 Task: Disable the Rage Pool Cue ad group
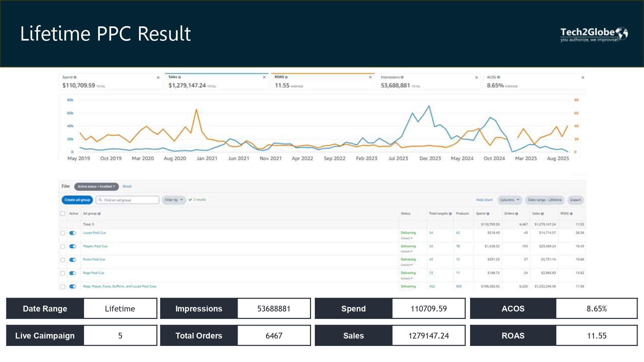coord(73,273)
